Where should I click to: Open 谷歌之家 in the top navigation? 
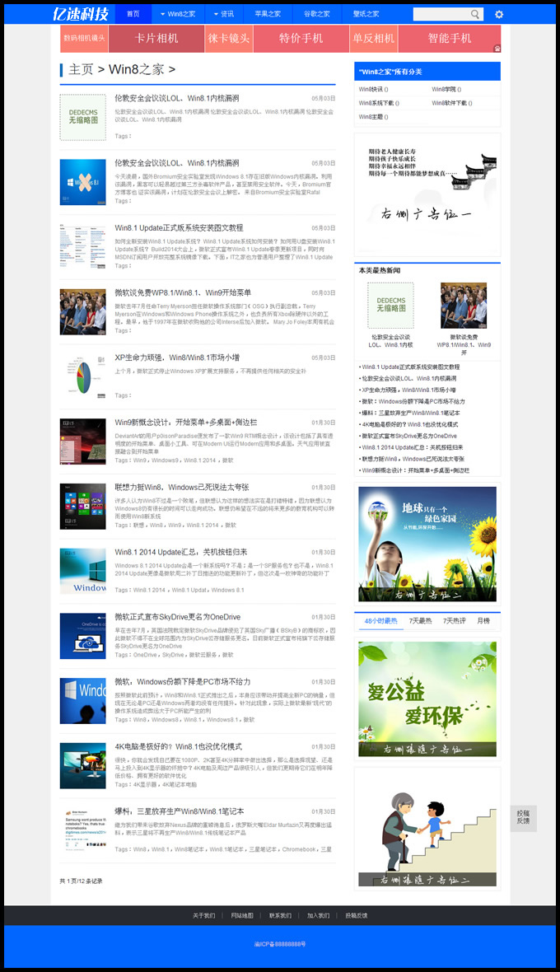316,14
